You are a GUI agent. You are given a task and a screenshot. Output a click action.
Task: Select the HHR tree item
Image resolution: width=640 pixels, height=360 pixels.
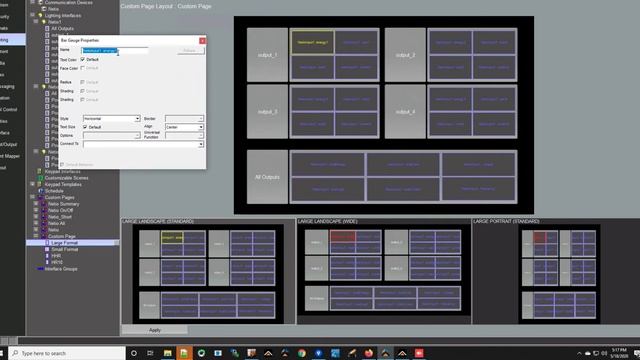(56, 256)
